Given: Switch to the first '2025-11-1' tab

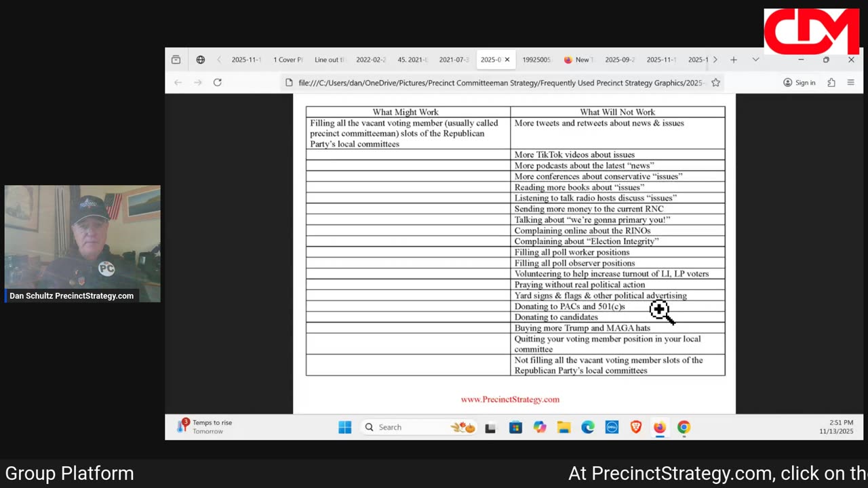Looking at the screenshot, I should [245, 60].
